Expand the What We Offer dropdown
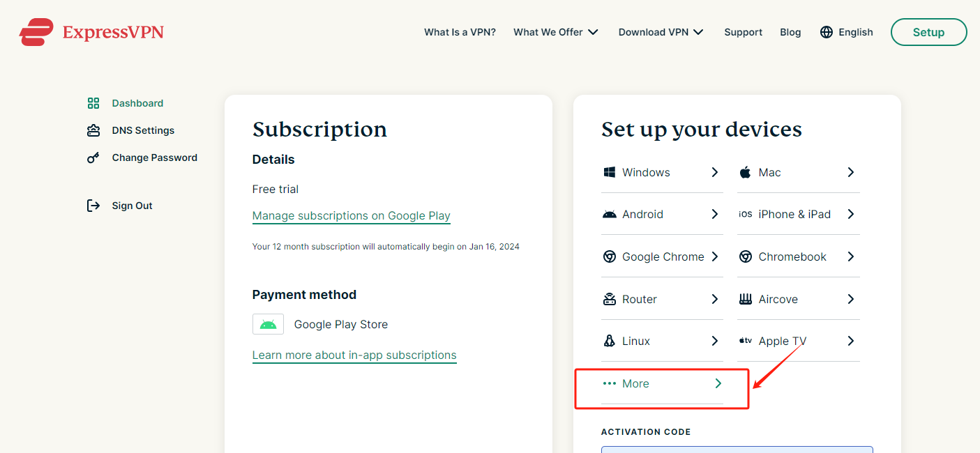This screenshot has width=980, height=453. pos(556,32)
